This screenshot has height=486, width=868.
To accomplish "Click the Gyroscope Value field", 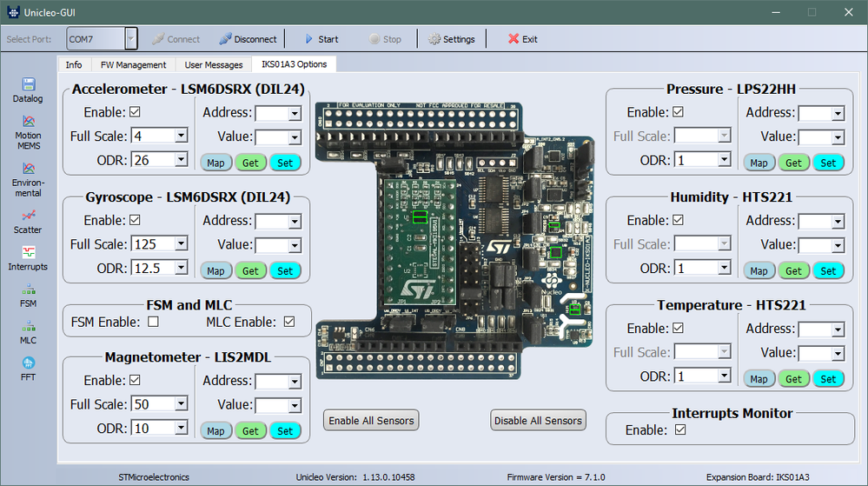I will [278, 245].
